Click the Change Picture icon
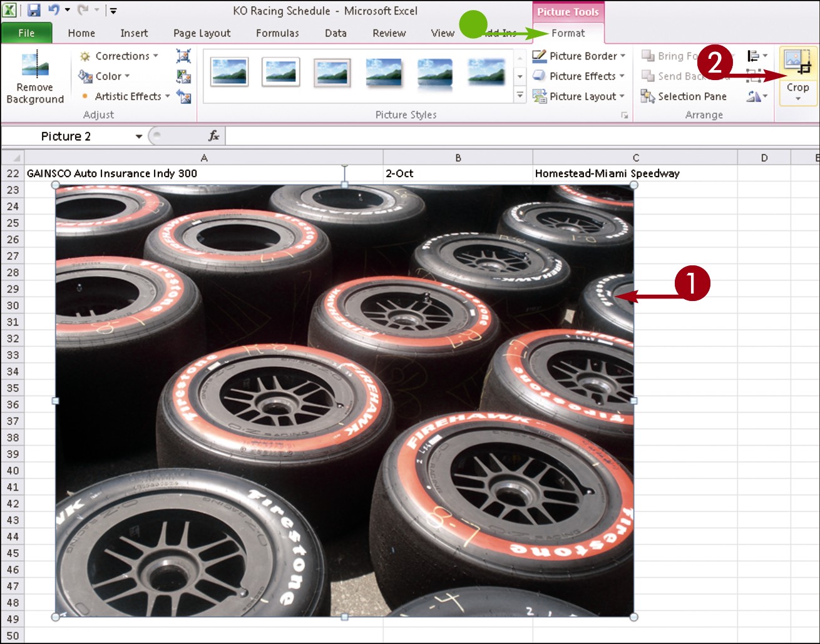 [183, 76]
